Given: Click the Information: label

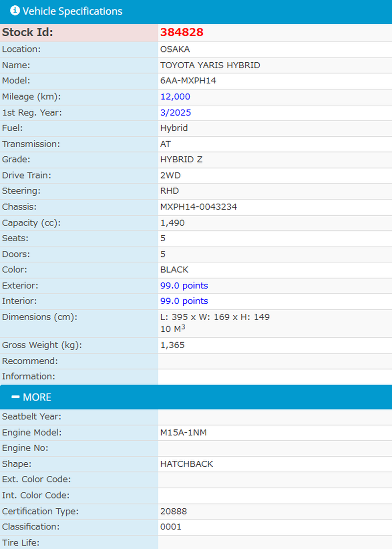Looking at the screenshot, I should (29, 376).
